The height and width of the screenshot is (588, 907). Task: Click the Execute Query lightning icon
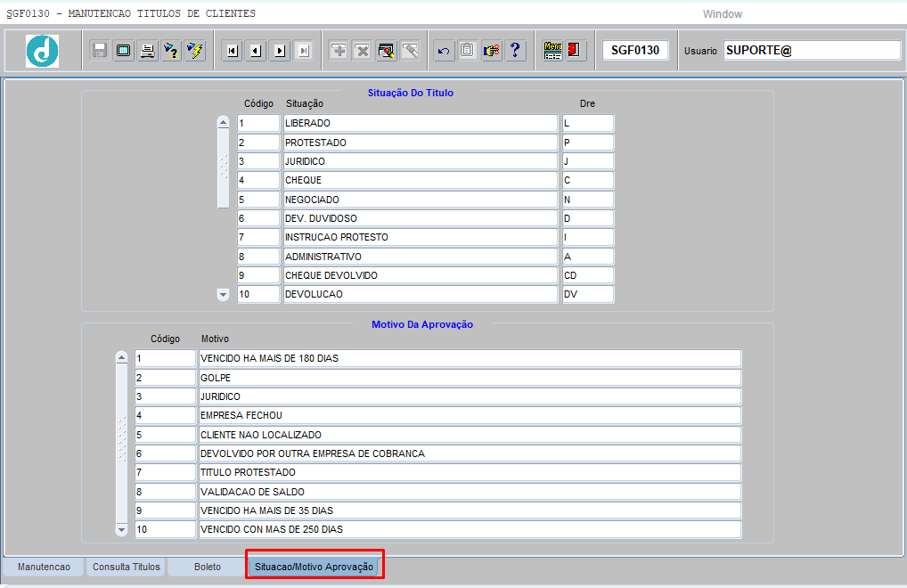(x=195, y=51)
